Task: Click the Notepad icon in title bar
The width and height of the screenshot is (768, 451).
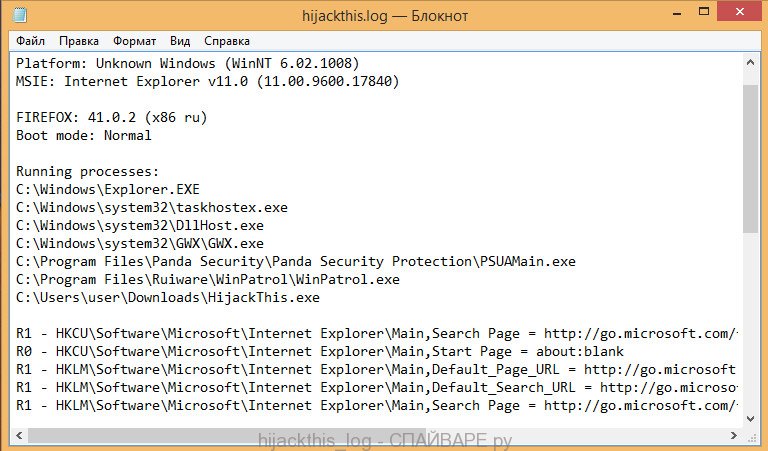Action: pyautogui.click(x=20, y=15)
